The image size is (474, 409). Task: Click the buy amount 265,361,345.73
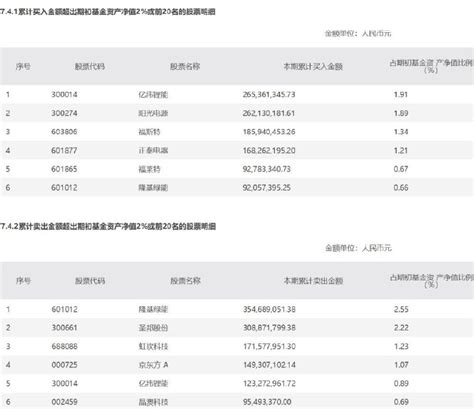(269, 94)
